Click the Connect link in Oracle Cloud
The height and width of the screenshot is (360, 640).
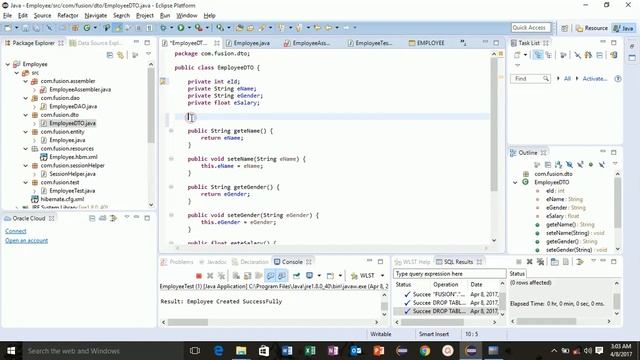pyautogui.click(x=16, y=231)
